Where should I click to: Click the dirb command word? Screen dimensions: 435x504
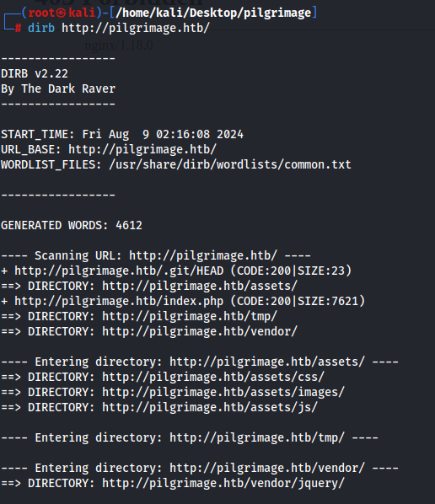pyautogui.click(x=41, y=28)
